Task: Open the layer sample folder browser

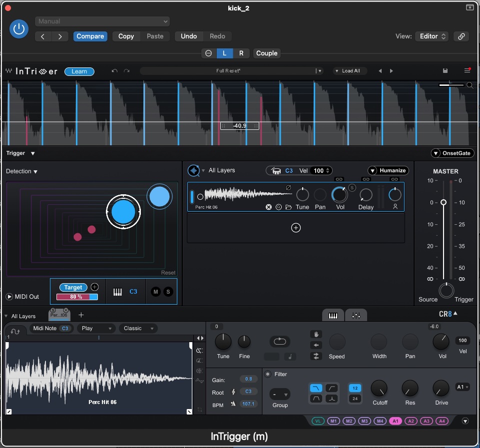Action: tap(289, 206)
